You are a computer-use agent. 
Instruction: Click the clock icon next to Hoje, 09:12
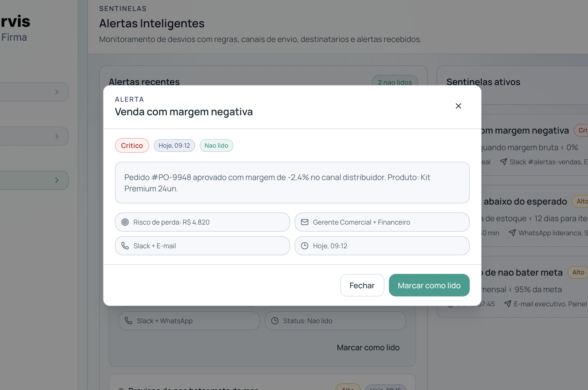tap(305, 246)
